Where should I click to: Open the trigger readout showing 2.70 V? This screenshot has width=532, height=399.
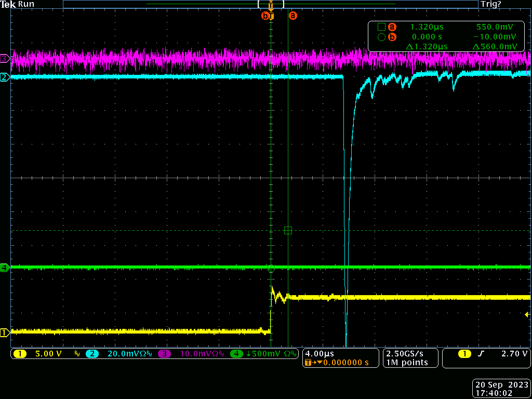click(x=494, y=354)
